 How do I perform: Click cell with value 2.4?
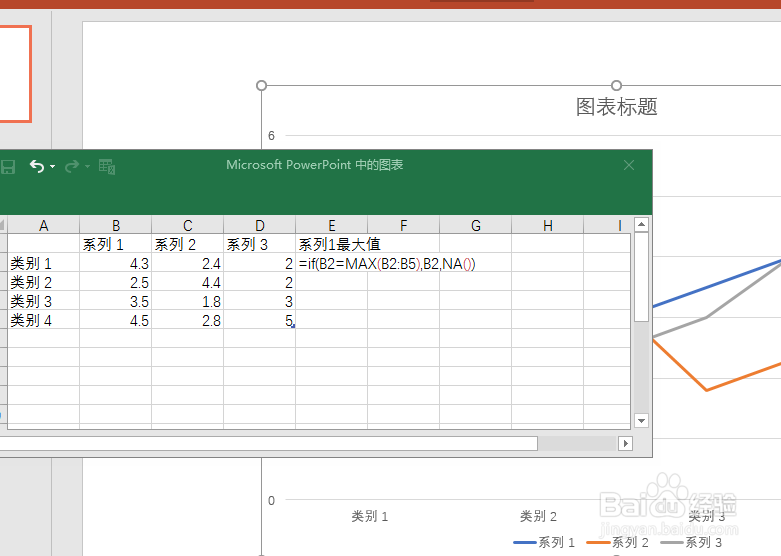point(188,263)
